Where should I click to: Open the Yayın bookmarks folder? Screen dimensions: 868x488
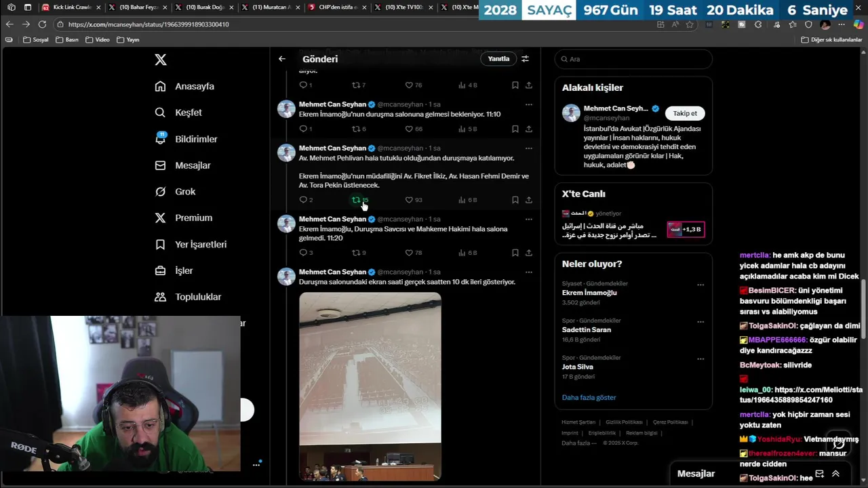(127, 40)
